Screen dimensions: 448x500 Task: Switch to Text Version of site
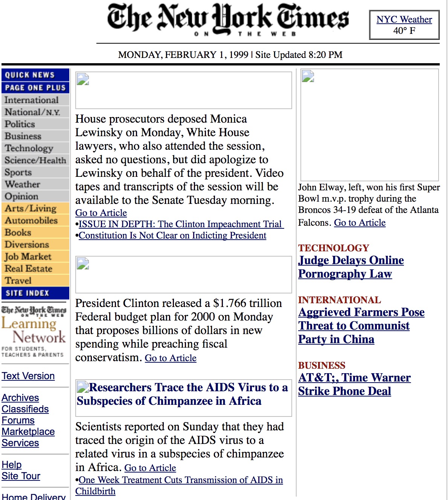[28, 376]
